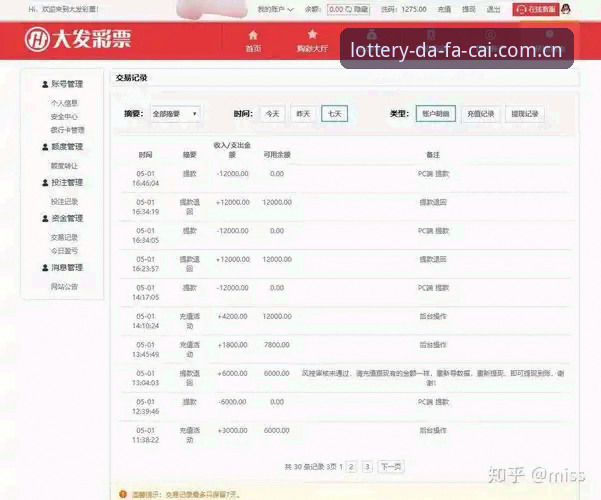
Task: Open the 全部摘要 summary dropdown
Action: click(176, 114)
